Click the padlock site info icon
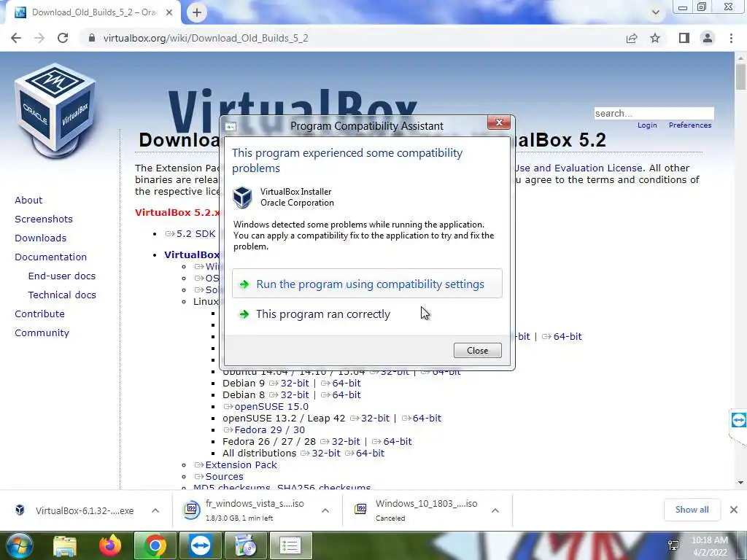 click(x=92, y=38)
